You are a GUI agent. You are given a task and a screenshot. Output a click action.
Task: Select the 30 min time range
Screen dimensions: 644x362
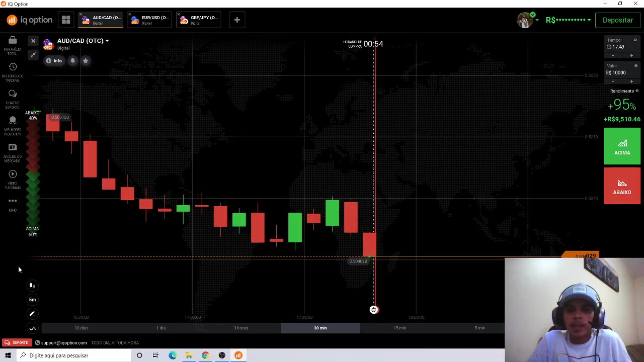coord(320,328)
